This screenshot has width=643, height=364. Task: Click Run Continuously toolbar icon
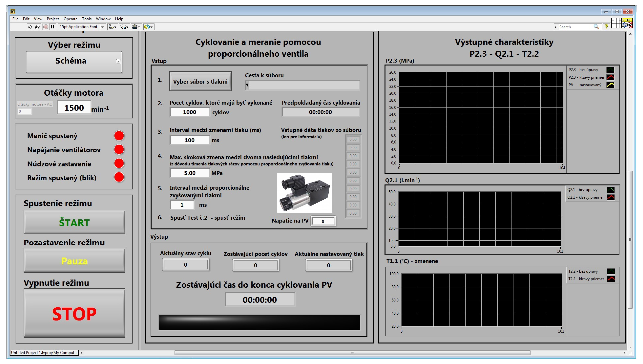[x=37, y=27]
